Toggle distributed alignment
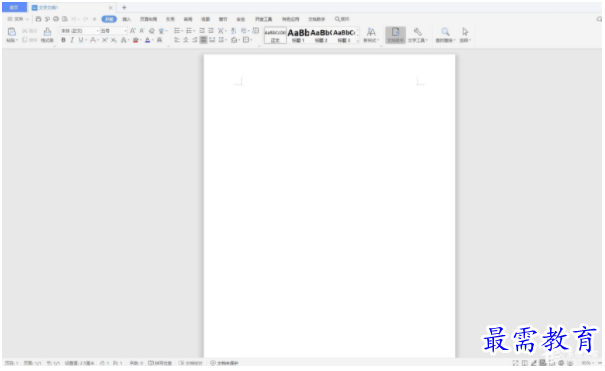The width and height of the screenshot is (605, 371). click(212, 40)
